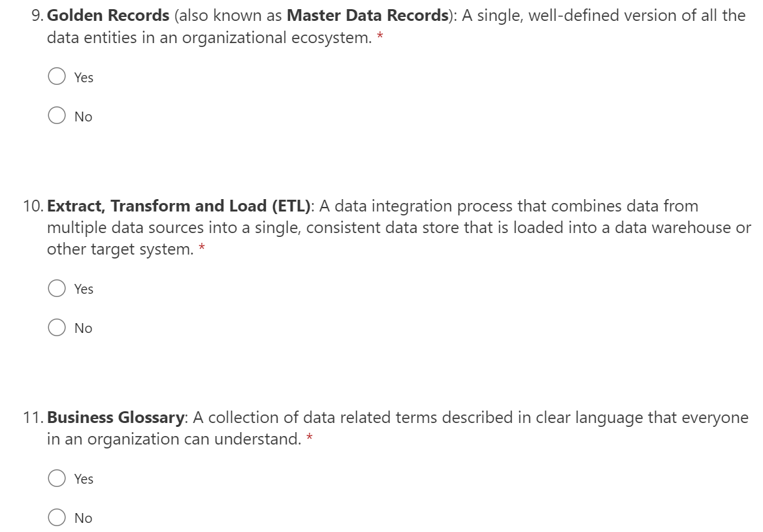This screenshot has width=763, height=532.
Task: Click the required asterisk on question 9
Action: point(380,38)
